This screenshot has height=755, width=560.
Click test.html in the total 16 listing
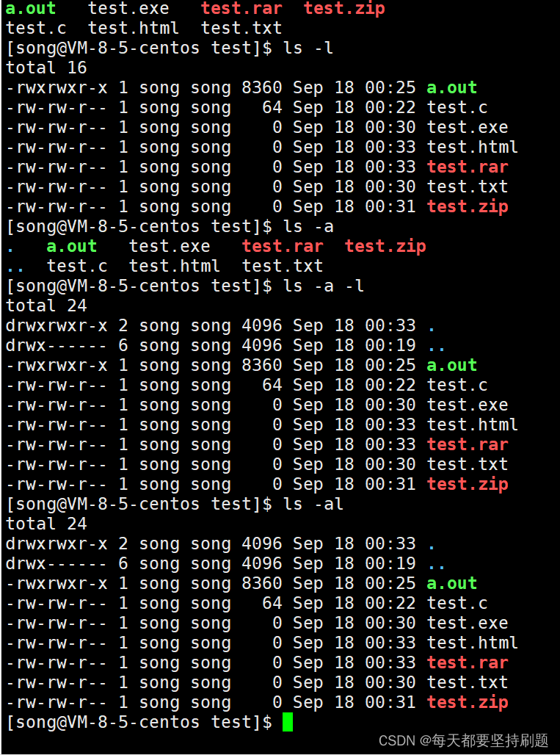473,147
